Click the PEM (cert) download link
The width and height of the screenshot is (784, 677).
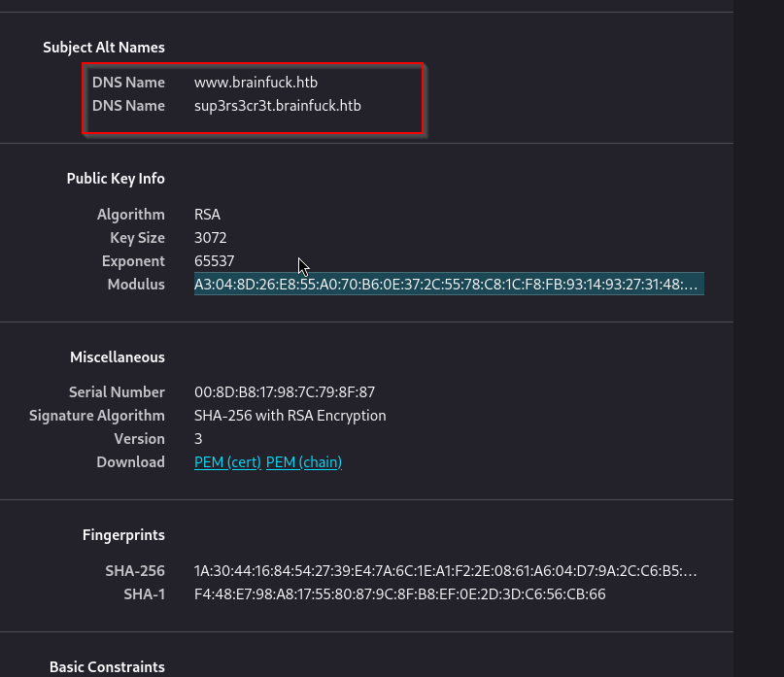tap(227, 462)
